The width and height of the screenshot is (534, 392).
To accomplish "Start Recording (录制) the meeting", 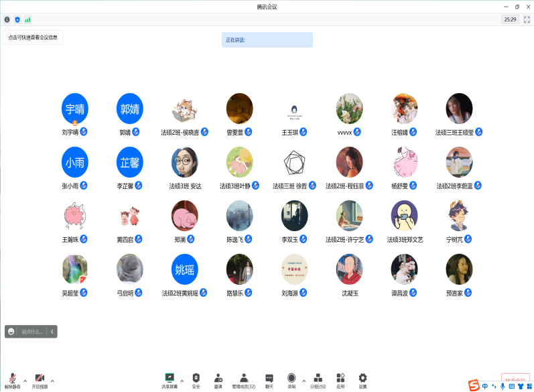I will pyautogui.click(x=291, y=380).
